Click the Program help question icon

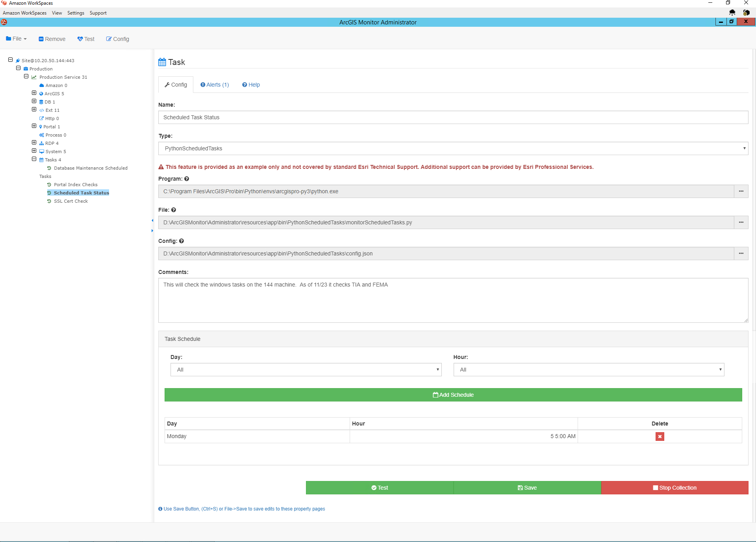click(187, 179)
